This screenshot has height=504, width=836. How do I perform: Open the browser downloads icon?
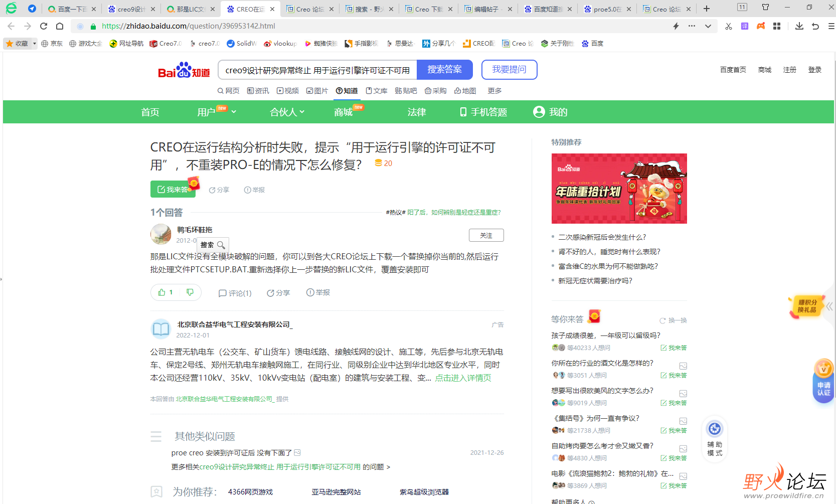(x=799, y=26)
